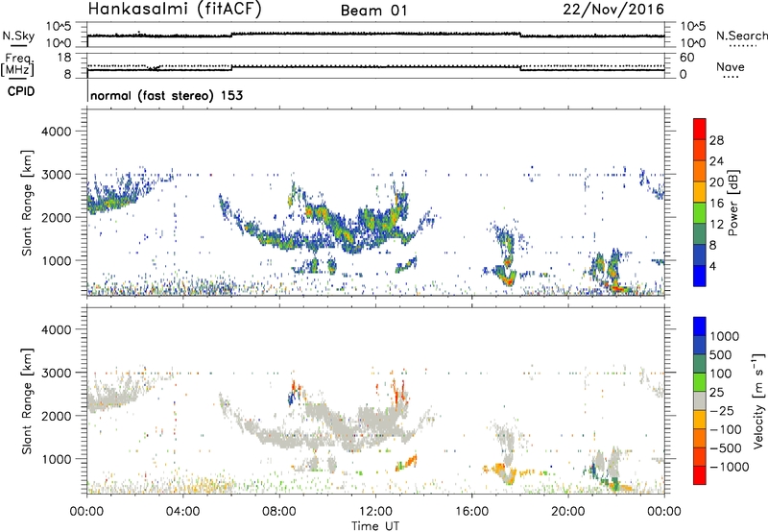Click the '-500' label on the velocity colorbar
The image size is (768, 532).
[x=726, y=448]
